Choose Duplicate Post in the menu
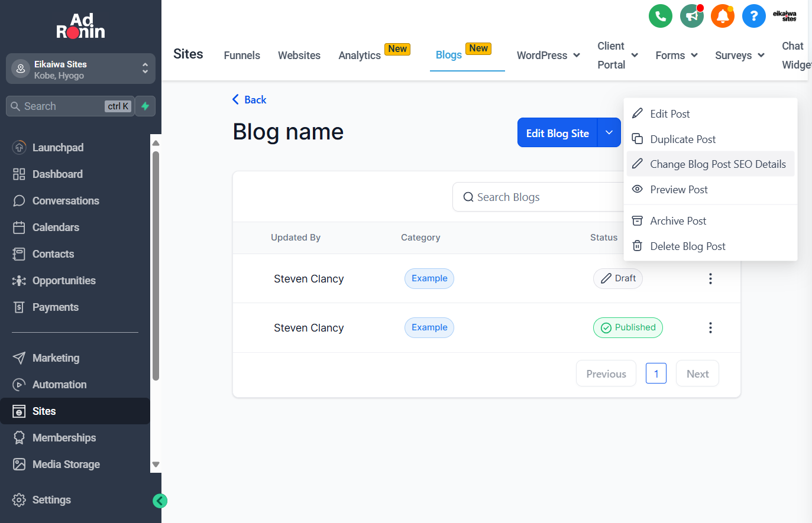The height and width of the screenshot is (523, 812). [710, 139]
